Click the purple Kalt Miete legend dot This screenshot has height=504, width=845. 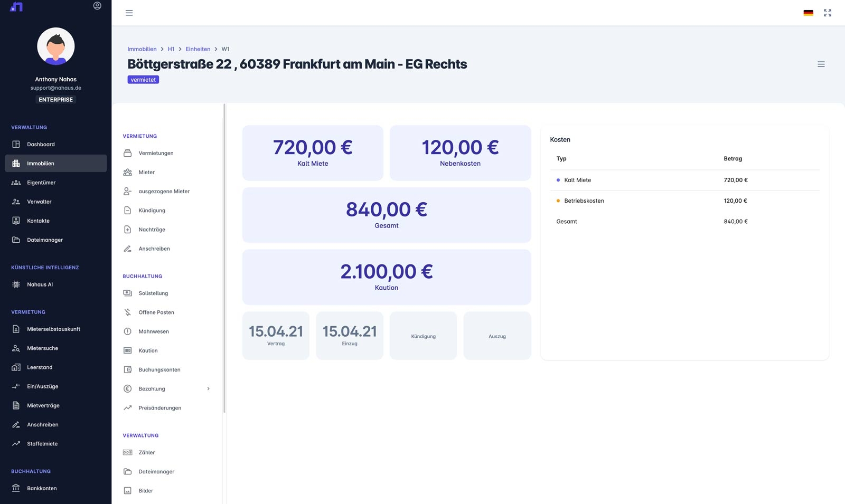pyautogui.click(x=558, y=180)
